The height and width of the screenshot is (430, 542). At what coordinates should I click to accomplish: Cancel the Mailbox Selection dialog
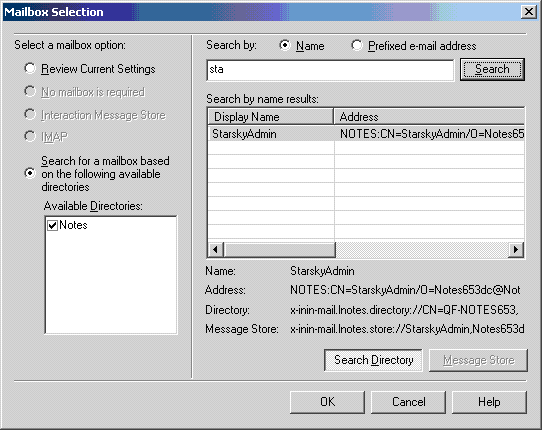click(x=408, y=402)
